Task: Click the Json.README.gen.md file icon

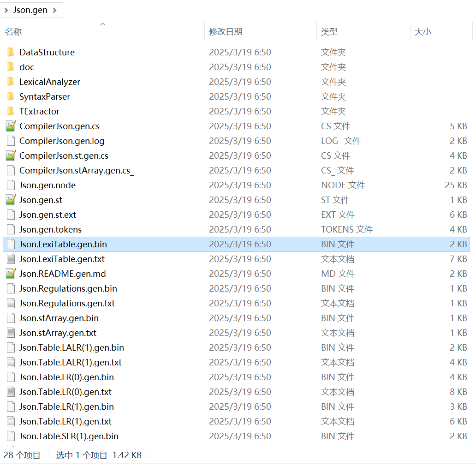Action: pos(11,274)
